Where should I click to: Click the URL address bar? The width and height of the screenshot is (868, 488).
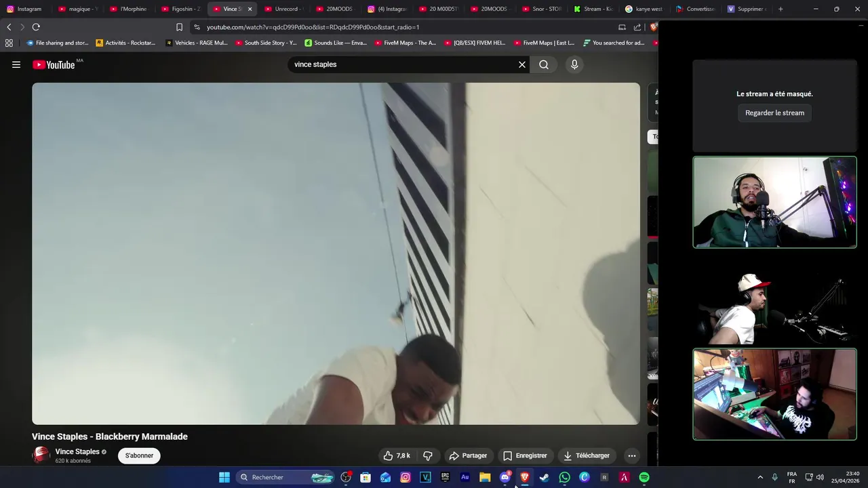tap(400, 27)
